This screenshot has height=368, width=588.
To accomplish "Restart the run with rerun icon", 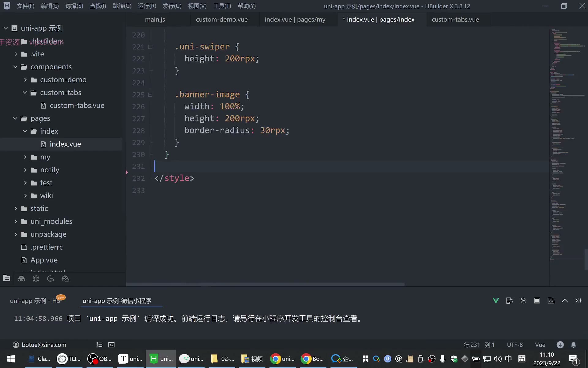I will pos(523,301).
